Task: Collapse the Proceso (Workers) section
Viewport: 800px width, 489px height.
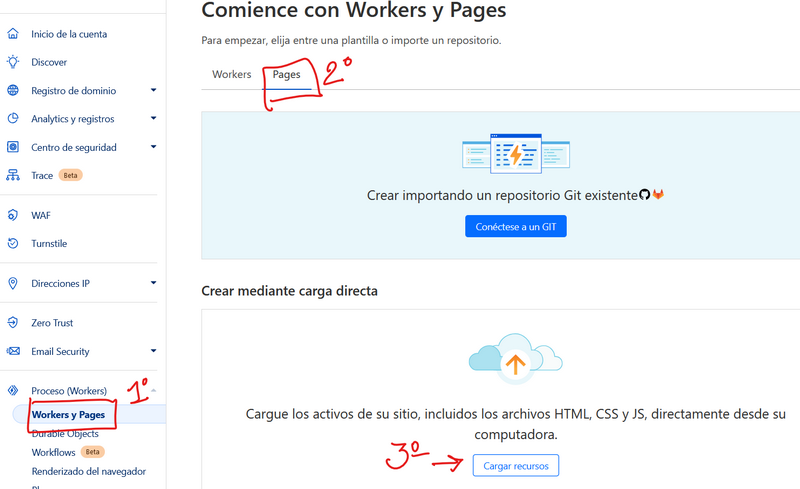Action: 153,391
